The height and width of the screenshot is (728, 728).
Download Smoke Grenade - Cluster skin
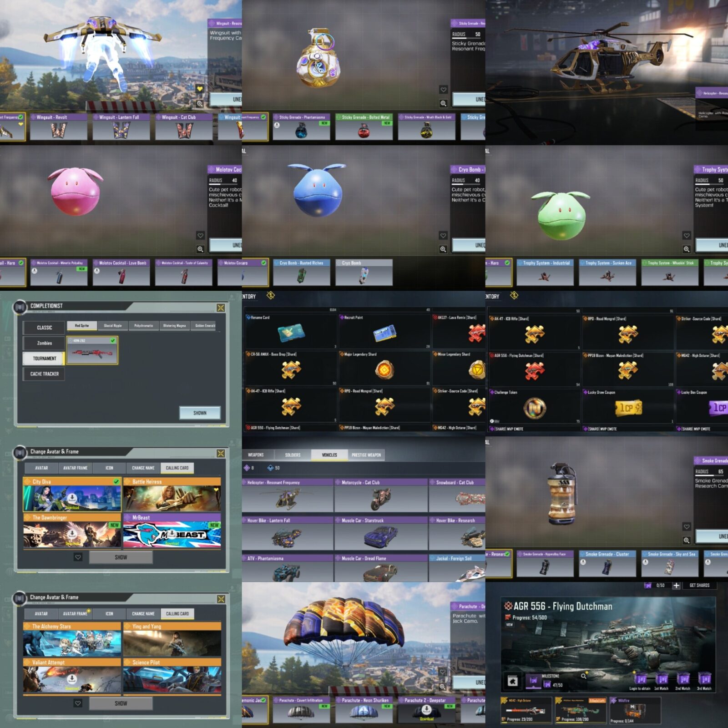(583, 562)
